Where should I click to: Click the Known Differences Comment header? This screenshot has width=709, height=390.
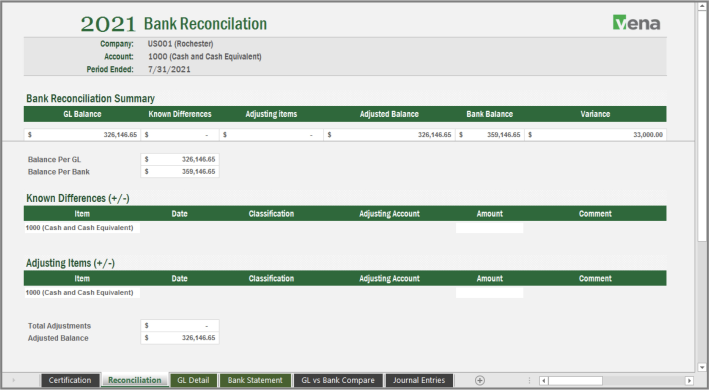click(595, 214)
